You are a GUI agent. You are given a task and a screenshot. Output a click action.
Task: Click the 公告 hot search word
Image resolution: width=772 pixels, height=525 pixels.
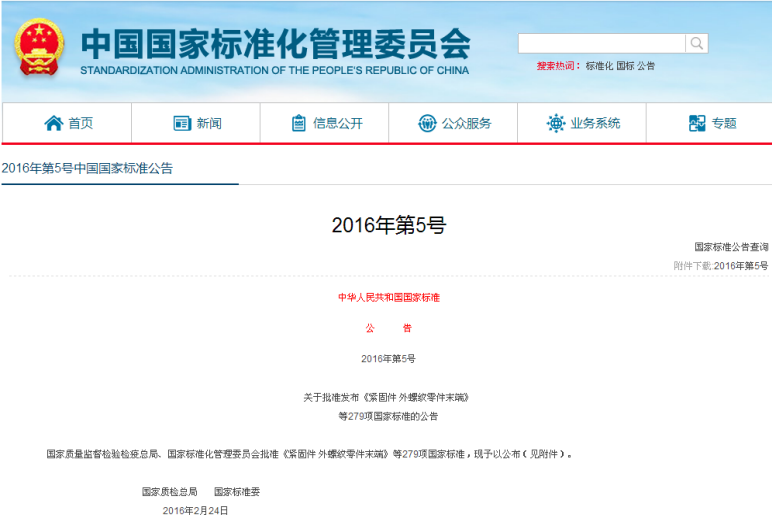(x=646, y=66)
